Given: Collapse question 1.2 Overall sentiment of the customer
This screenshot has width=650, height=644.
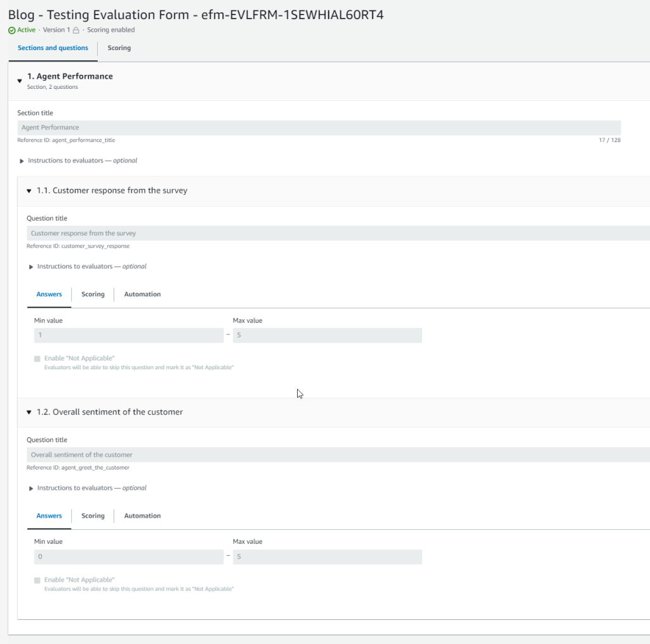Looking at the screenshot, I should pos(29,412).
